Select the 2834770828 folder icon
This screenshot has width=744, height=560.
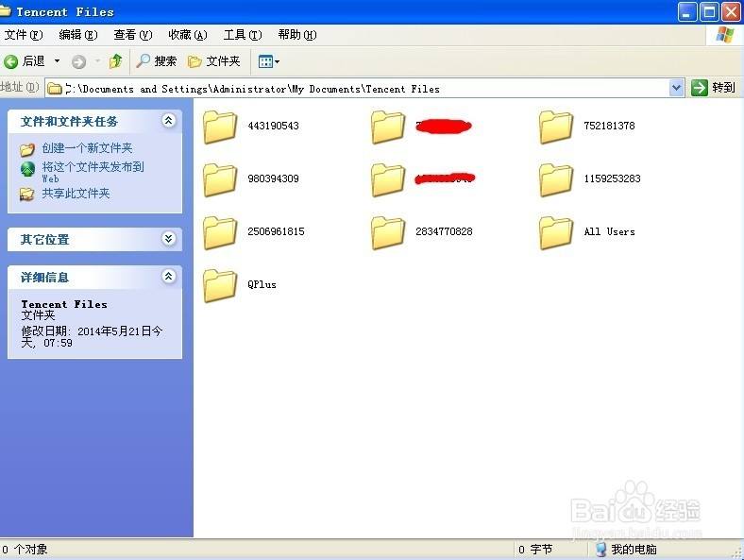(x=388, y=233)
